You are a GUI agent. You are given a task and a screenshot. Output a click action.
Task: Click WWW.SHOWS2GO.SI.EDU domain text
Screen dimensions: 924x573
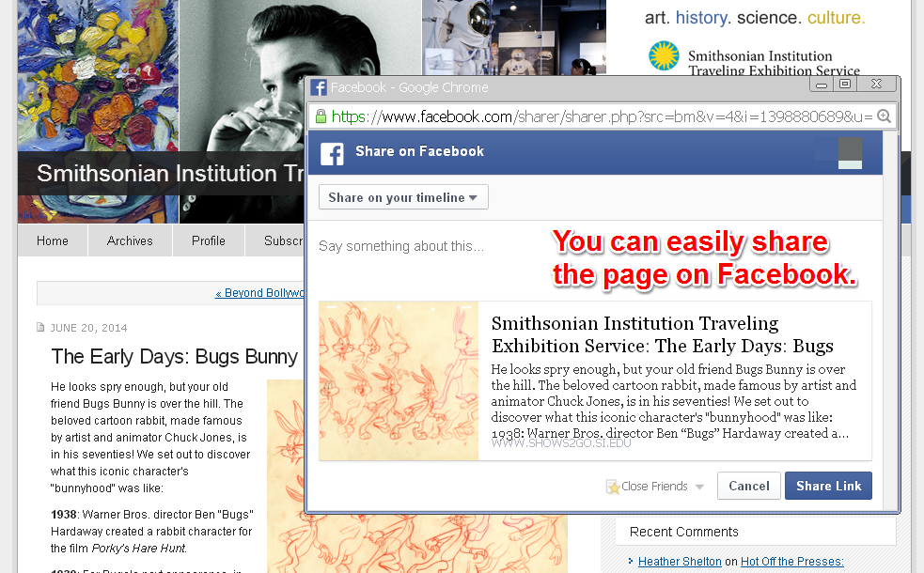(561, 443)
